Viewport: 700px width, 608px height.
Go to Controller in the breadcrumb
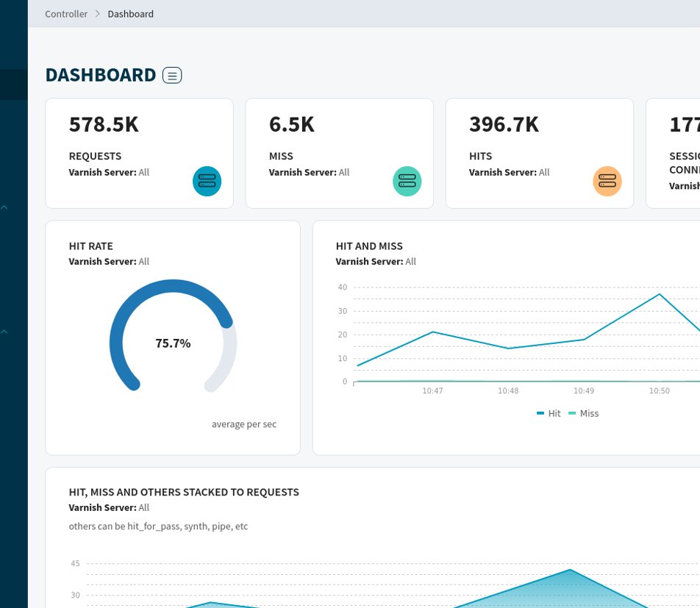coord(66,14)
